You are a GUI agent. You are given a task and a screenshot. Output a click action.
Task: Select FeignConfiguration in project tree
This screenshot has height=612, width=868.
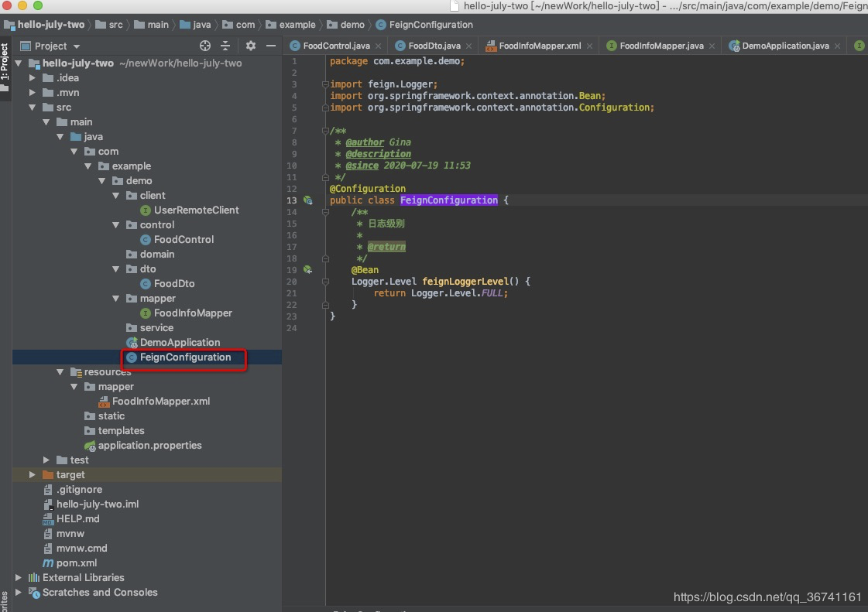[185, 357]
